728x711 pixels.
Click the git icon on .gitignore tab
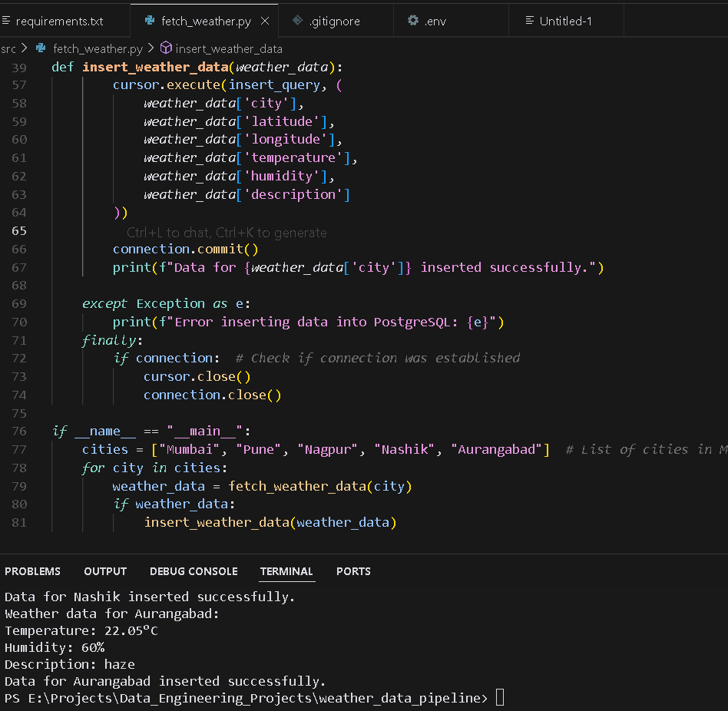click(298, 21)
